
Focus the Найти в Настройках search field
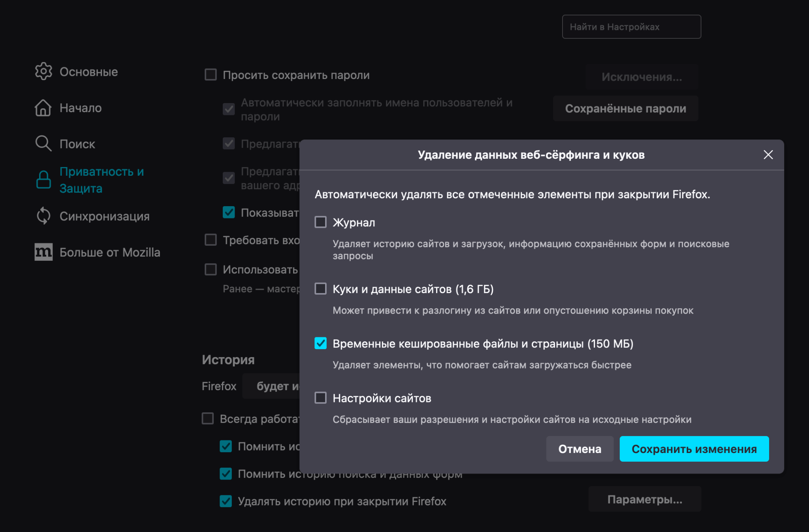click(631, 27)
